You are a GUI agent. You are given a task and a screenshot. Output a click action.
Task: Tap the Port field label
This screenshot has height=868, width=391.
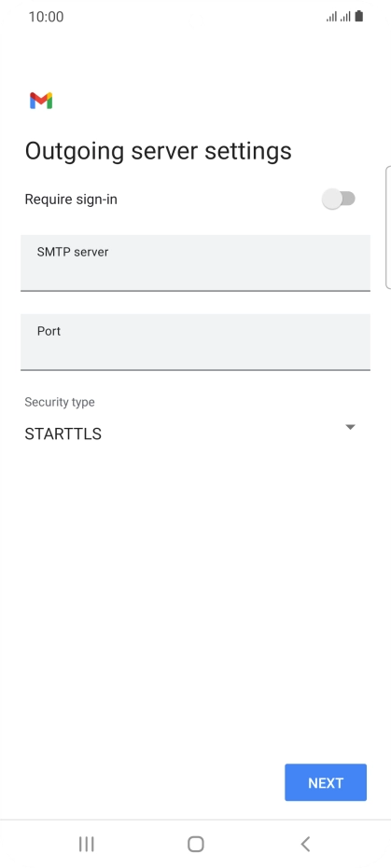(x=49, y=331)
